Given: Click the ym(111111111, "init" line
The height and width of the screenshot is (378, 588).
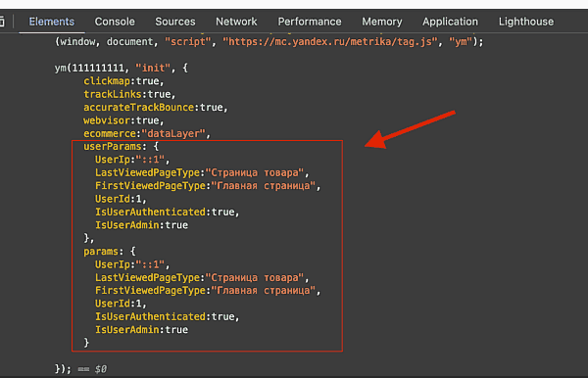Looking at the screenshot, I should coord(122,69).
